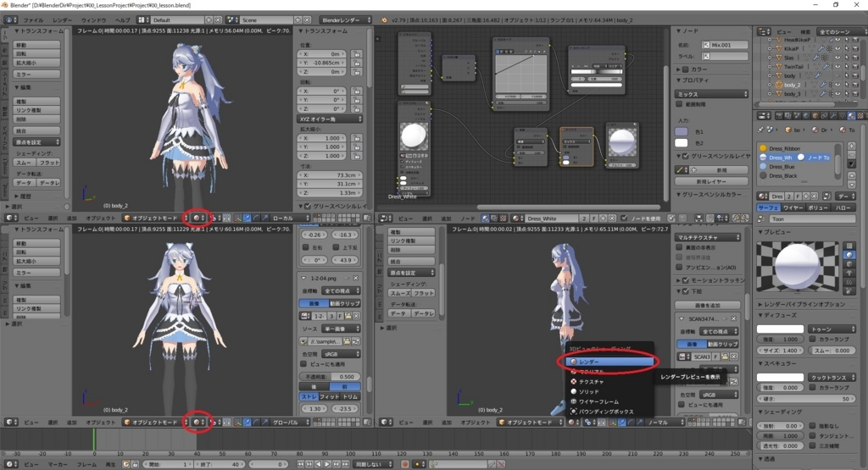Collapse the ディフューズ panel

tap(778, 315)
